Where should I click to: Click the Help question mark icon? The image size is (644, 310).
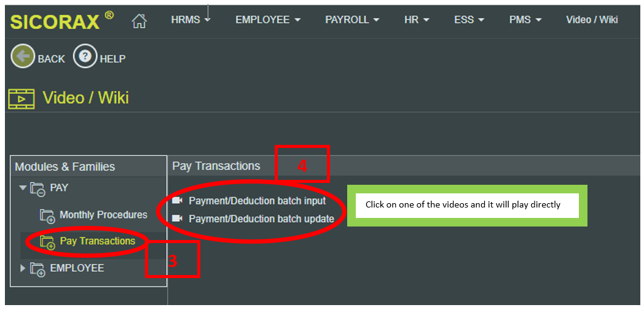85,57
